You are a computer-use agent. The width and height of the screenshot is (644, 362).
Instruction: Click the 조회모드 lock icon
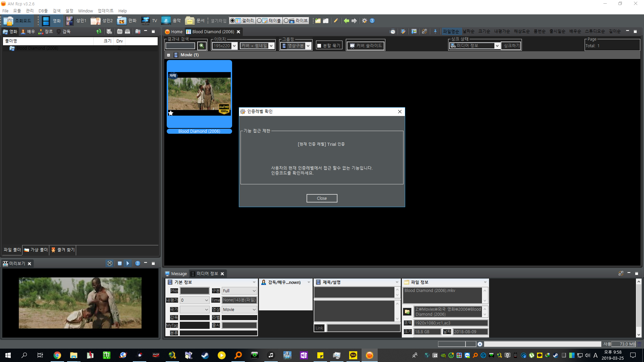pyautogui.click(x=8, y=21)
